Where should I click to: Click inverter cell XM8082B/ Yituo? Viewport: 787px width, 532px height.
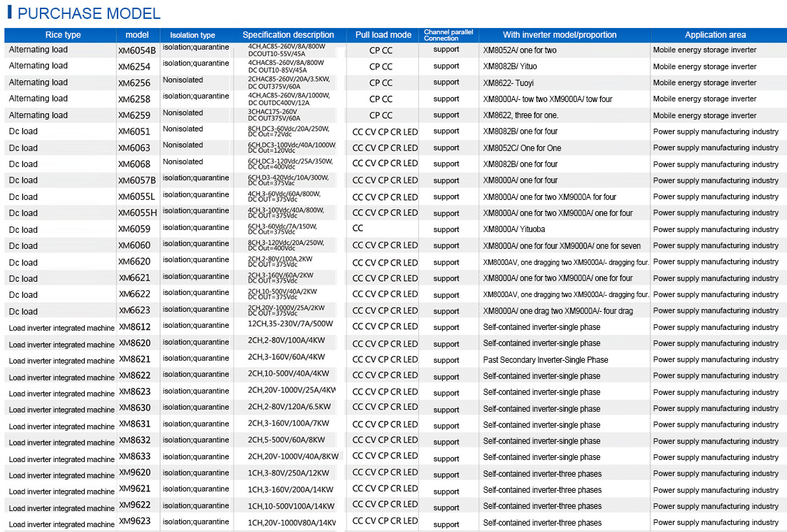pyautogui.click(x=510, y=66)
